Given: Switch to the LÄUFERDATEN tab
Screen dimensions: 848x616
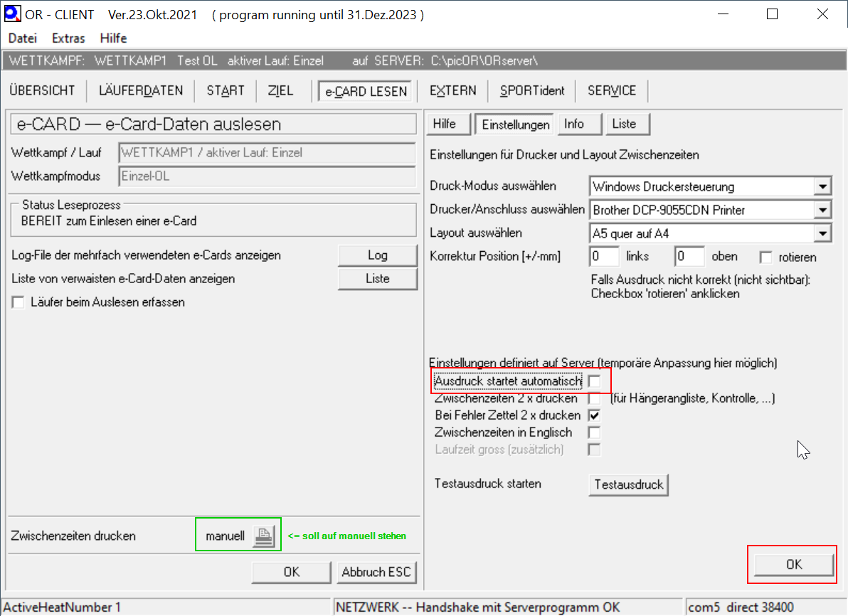Looking at the screenshot, I should (x=141, y=90).
